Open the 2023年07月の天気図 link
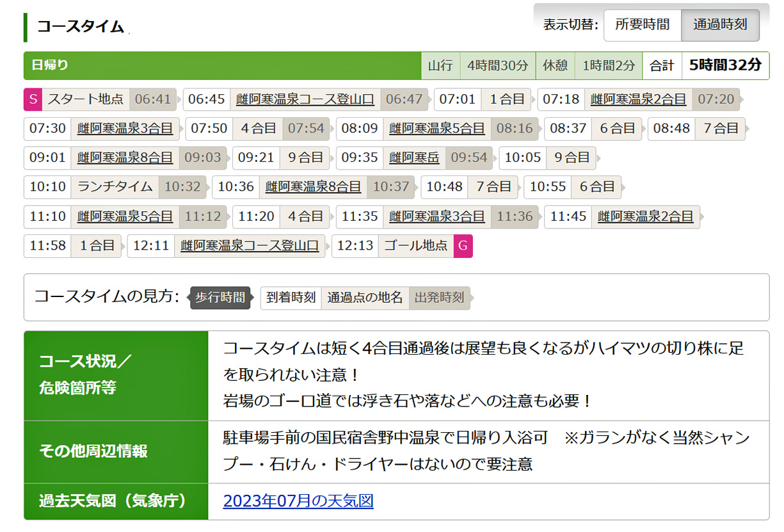This screenshot has width=784, height=532. point(298,501)
